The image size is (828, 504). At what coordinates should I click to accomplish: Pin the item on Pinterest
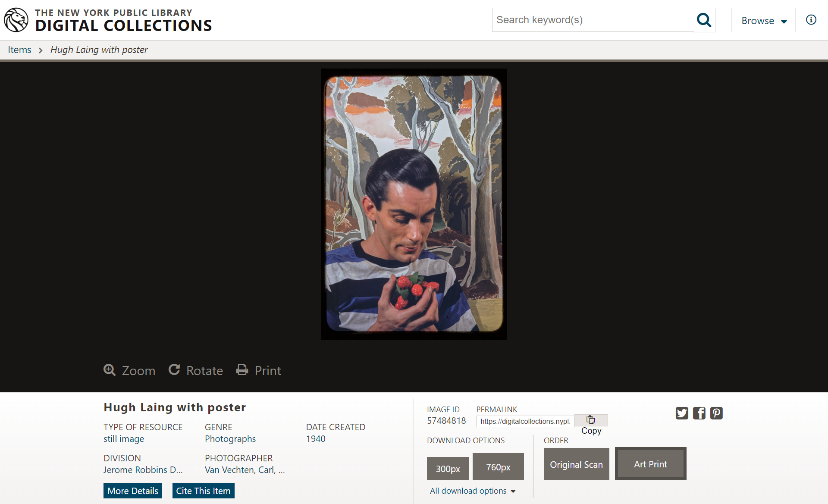[x=716, y=413]
